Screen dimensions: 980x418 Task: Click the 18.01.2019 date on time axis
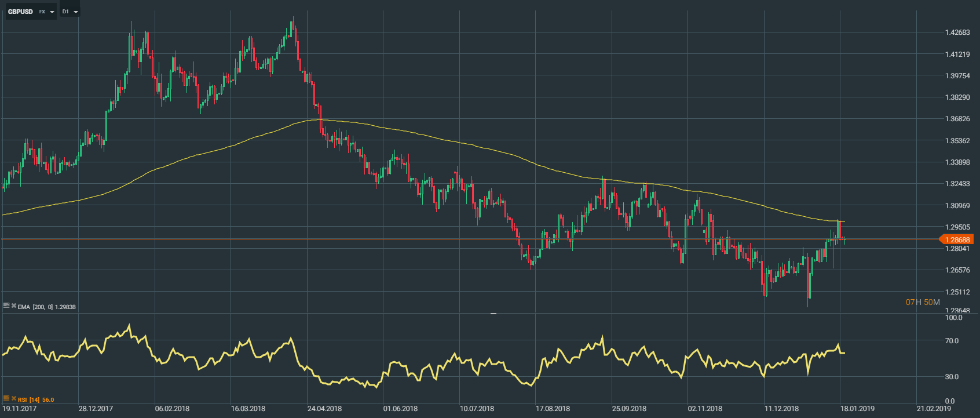(857, 409)
